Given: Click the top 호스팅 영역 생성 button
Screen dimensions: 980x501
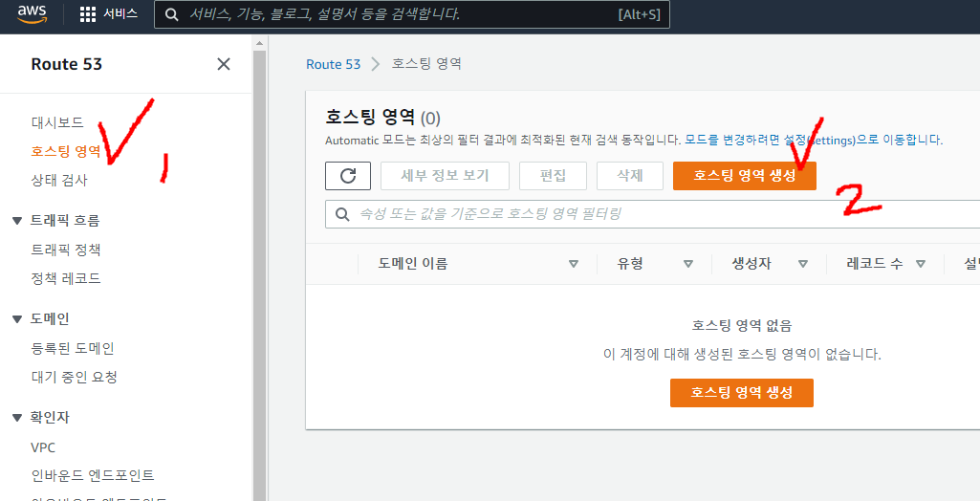Looking at the screenshot, I should [x=745, y=176].
